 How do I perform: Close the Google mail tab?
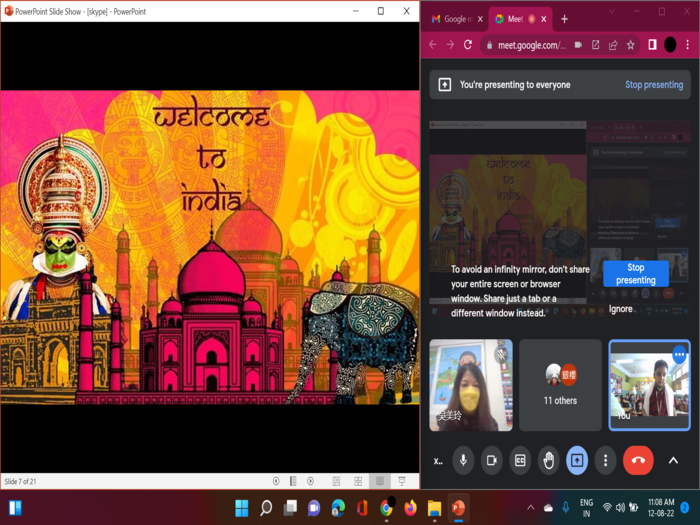point(480,19)
